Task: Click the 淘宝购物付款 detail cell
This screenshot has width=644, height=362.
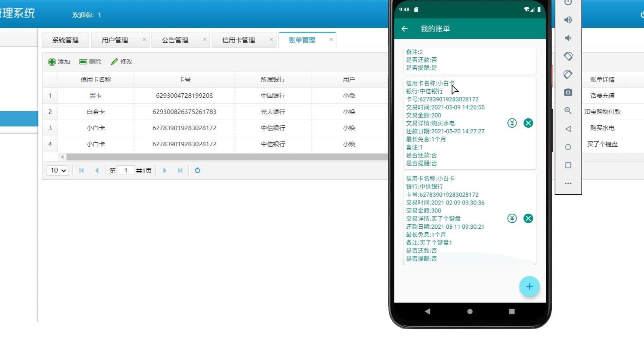Action: pyautogui.click(x=602, y=112)
